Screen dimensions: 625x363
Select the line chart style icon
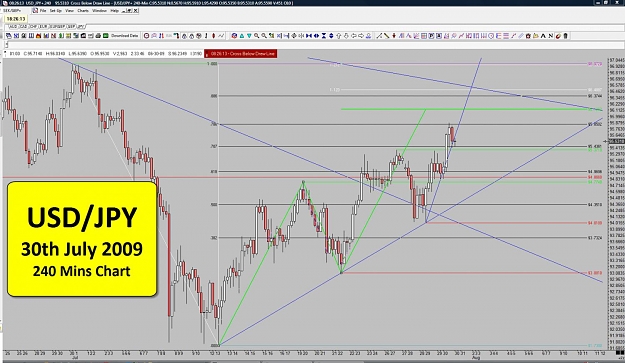[x=220, y=36]
